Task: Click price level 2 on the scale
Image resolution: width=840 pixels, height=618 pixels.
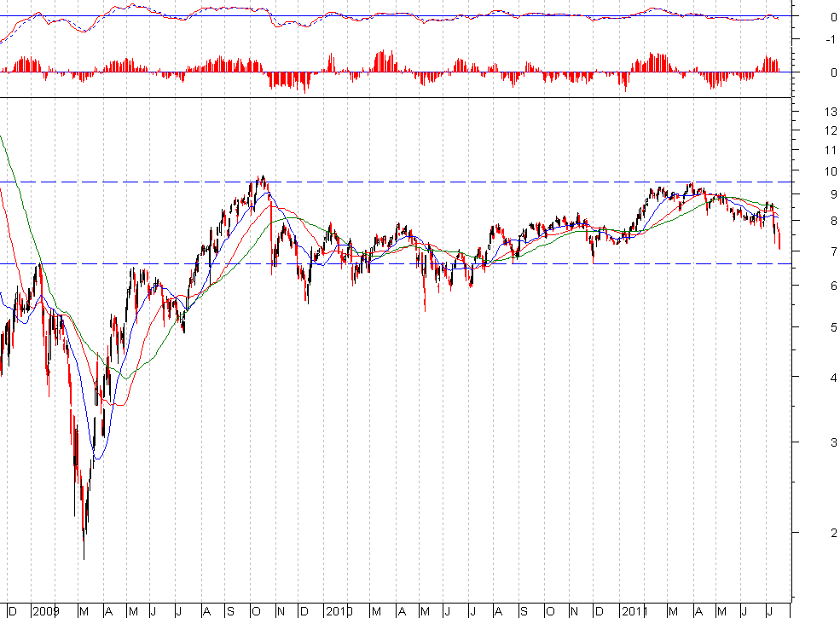Action: click(x=833, y=533)
